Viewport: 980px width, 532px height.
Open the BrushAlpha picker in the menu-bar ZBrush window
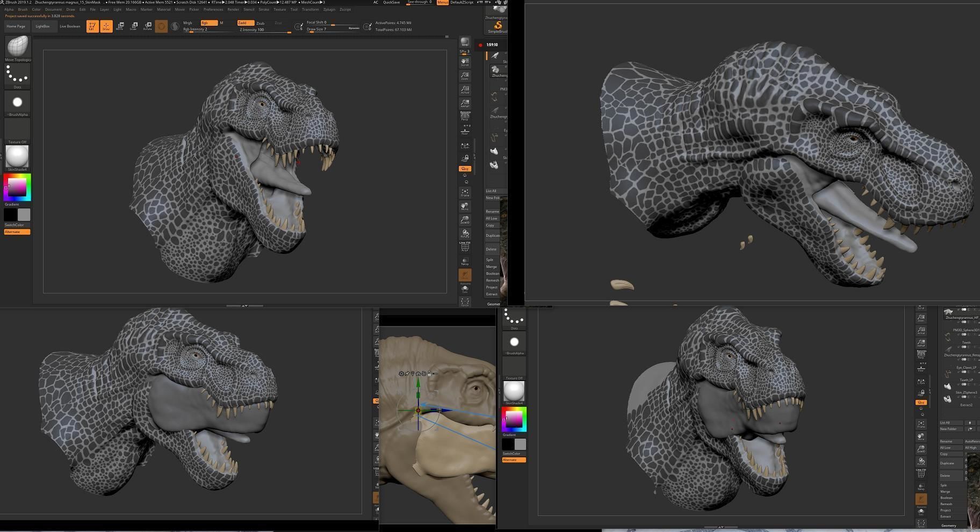[x=18, y=103]
